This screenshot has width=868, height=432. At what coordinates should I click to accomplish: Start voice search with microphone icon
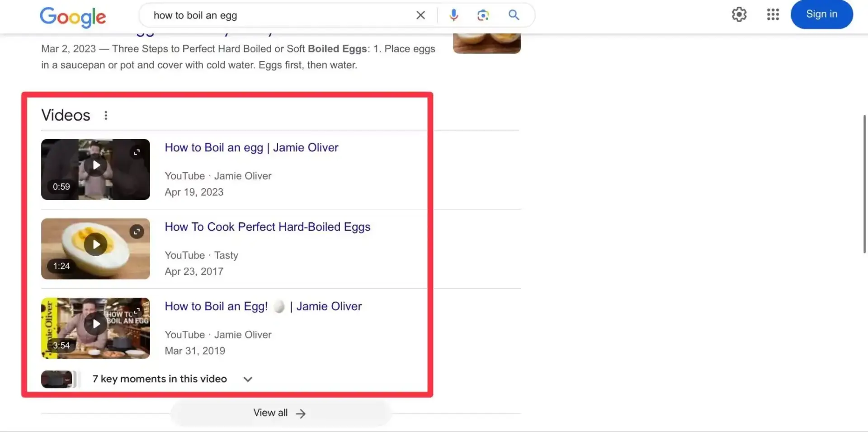(x=453, y=15)
